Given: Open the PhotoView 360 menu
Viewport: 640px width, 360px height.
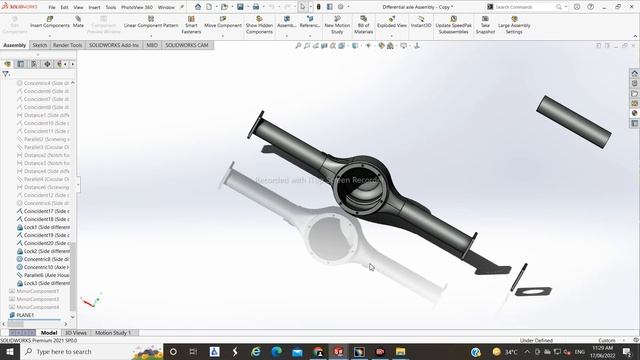Looking at the screenshot, I should point(137,7).
